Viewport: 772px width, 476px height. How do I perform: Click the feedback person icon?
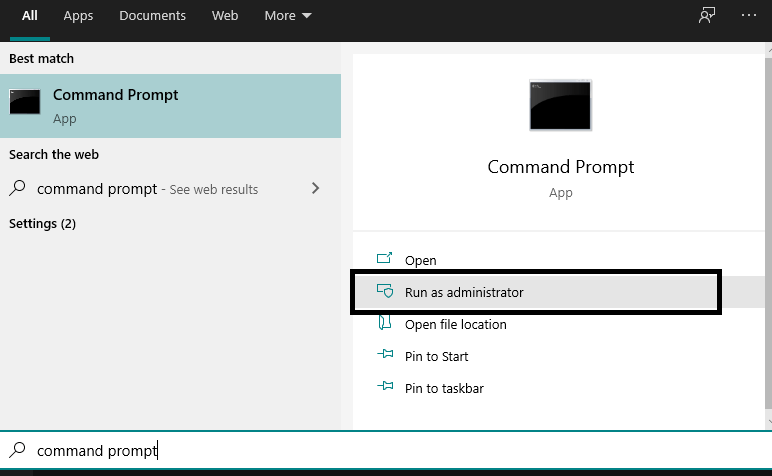(707, 15)
